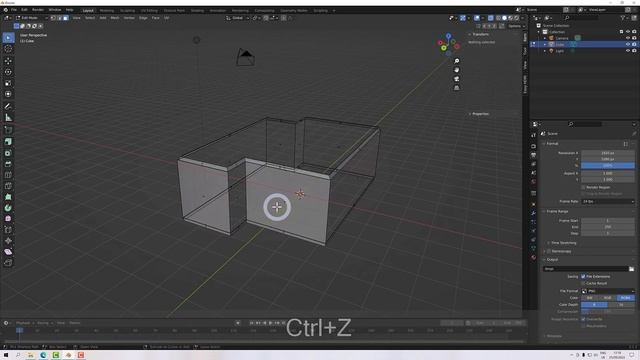
Task: Switch perspective/orthographic with the grid icon
Action: point(456,88)
